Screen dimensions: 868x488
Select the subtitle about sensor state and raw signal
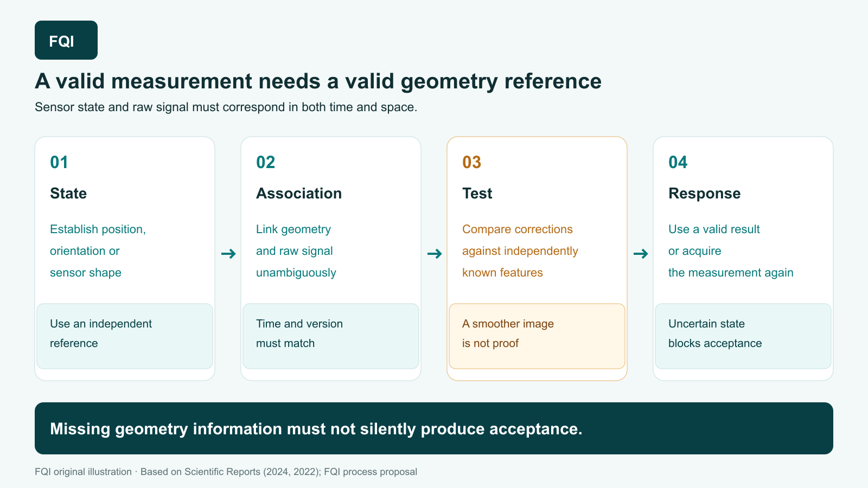click(226, 107)
